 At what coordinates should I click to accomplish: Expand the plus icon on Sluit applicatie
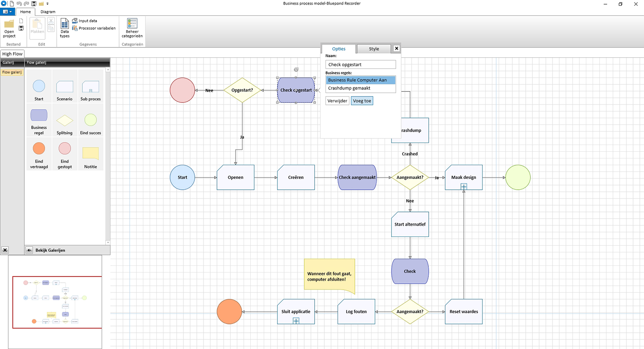click(x=296, y=321)
